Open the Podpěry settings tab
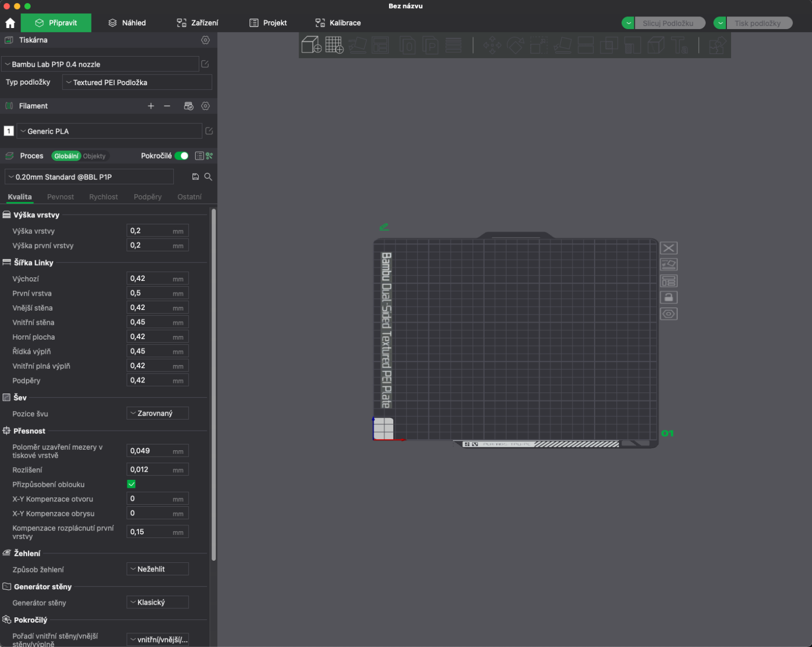The image size is (812, 647). click(x=147, y=197)
